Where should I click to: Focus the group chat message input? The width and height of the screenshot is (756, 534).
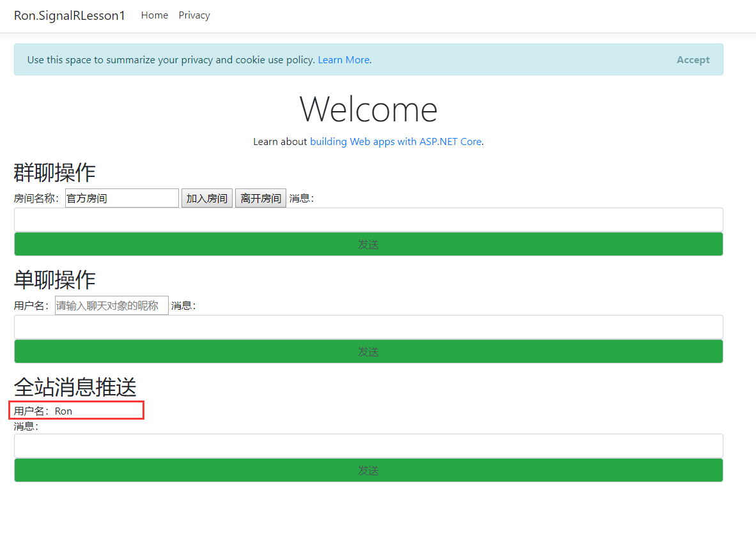[368, 220]
